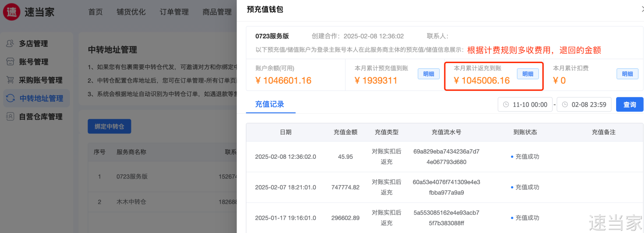This screenshot has width=644, height=233.
Task: Click the 账号管理 sidebar icon
Action: point(10,62)
